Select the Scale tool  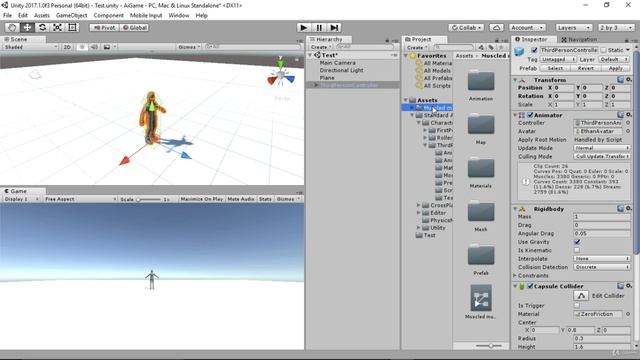[58, 27]
